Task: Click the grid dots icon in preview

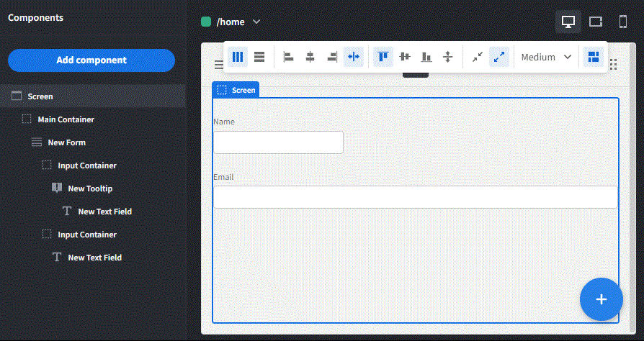Action: pos(614,65)
